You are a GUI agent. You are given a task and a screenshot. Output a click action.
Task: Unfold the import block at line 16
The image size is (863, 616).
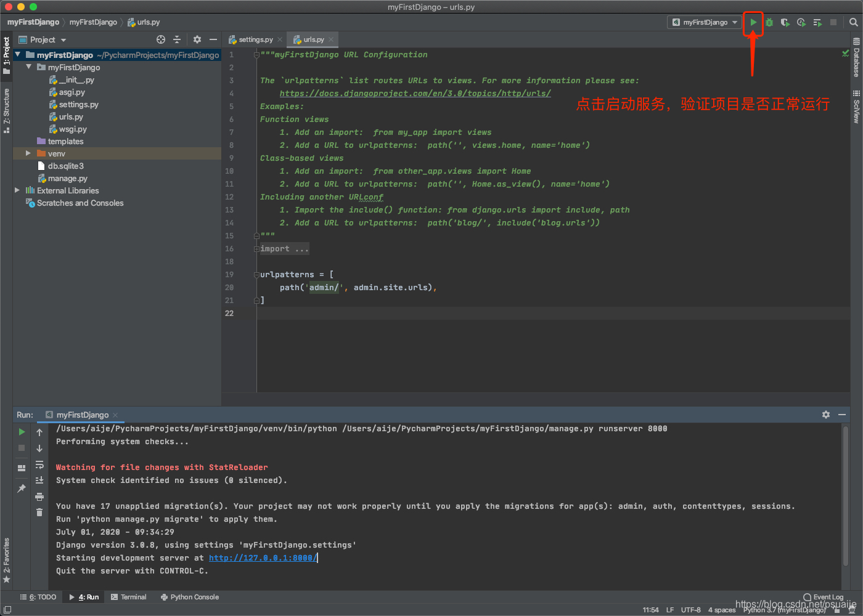[256, 249]
